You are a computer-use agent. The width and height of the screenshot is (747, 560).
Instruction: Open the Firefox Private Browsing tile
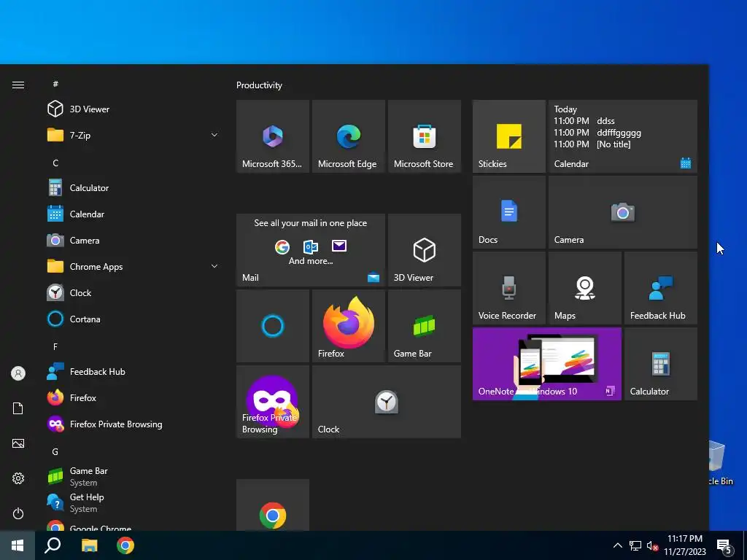tap(273, 402)
